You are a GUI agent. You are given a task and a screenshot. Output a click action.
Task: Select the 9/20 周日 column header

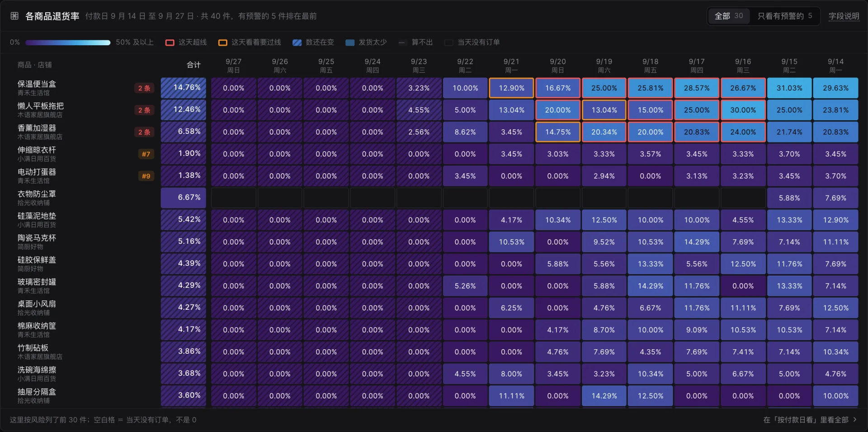click(x=558, y=66)
